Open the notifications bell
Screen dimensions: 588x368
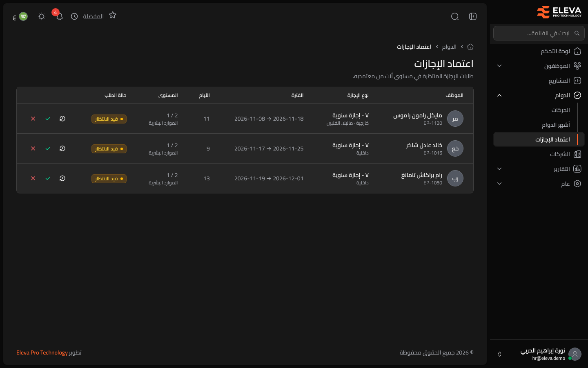(x=59, y=16)
